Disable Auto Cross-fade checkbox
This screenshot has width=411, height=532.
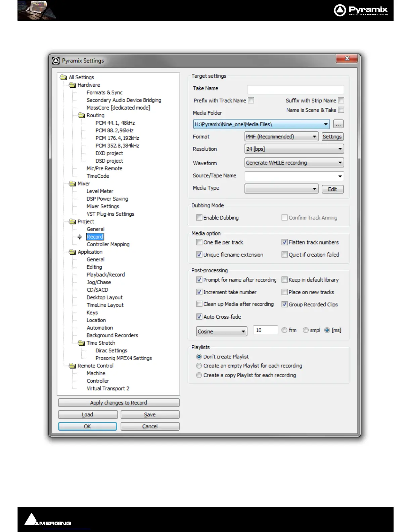click(x=199, y=317)
